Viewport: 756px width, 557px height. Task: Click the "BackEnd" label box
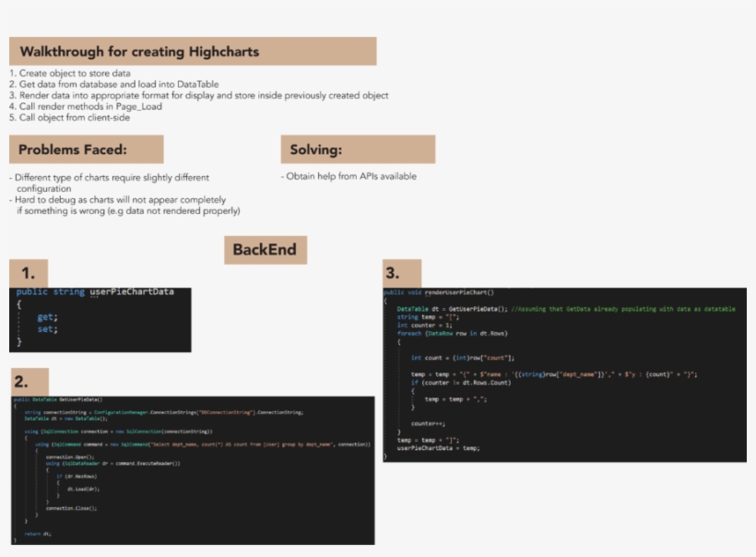(265, 250)
